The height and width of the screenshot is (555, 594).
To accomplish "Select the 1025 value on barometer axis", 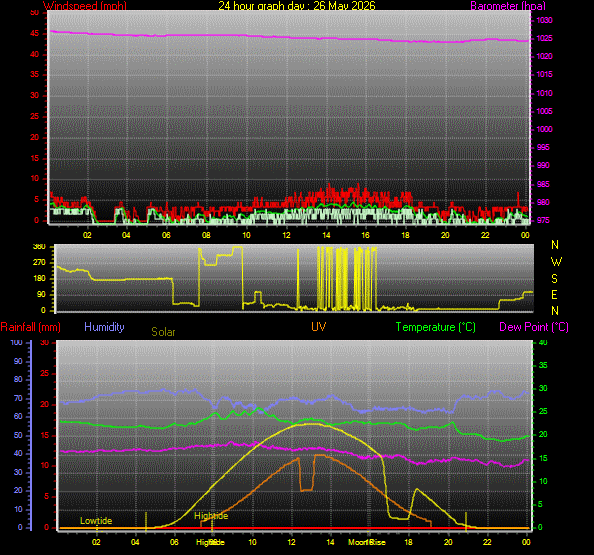I will point(544,38).
